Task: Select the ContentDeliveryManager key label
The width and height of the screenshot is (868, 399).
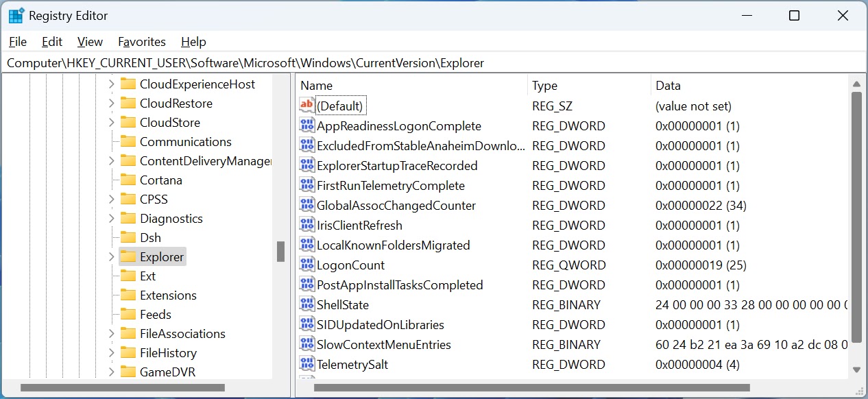Action: (206, 160)
